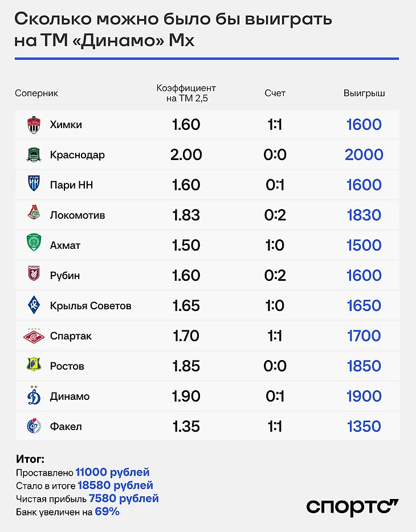Click the 2000 winnings value for Краснодар

[x=364, y=155]
